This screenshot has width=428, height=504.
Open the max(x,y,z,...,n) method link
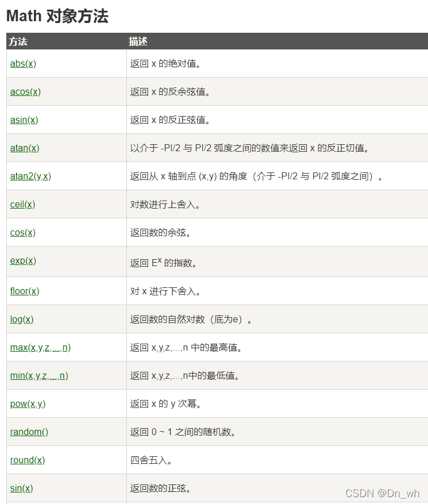[x=40, y=348]
